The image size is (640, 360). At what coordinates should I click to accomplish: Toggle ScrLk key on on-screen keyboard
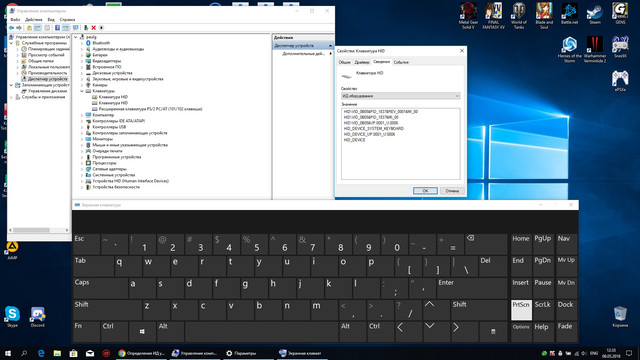point(542,310)
